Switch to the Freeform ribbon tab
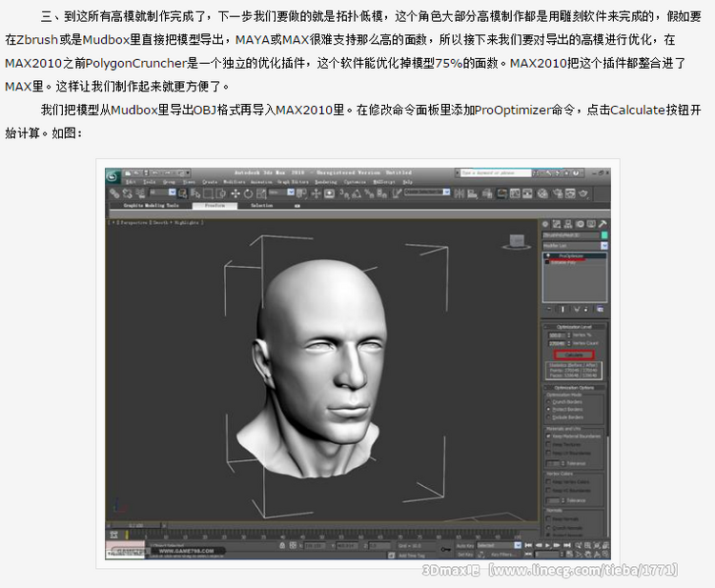Screen dimensions: 715x588 pyautogui.click(x=214, y=206)
